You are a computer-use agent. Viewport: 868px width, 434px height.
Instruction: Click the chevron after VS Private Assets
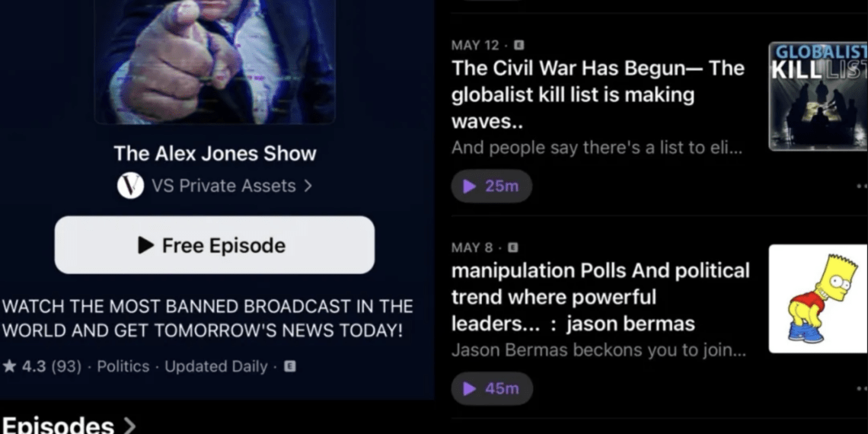308,186
